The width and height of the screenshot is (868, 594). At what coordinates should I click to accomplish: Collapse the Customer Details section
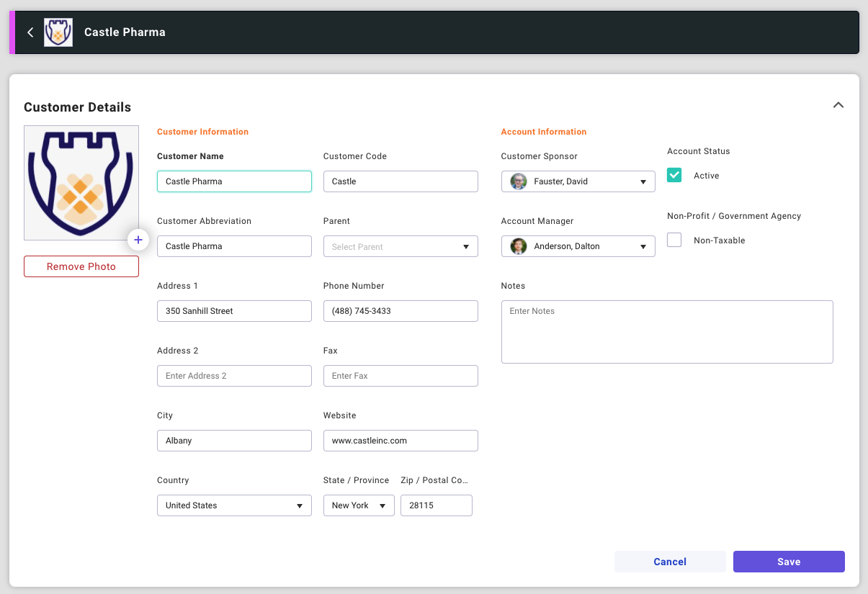coord(838,105)
